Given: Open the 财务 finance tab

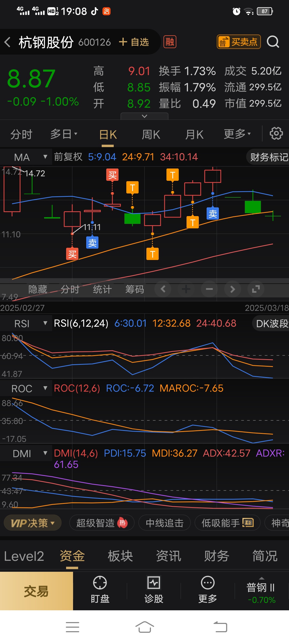Looking at the screenshot, I should pyautogui.click(x=217, y=556).
